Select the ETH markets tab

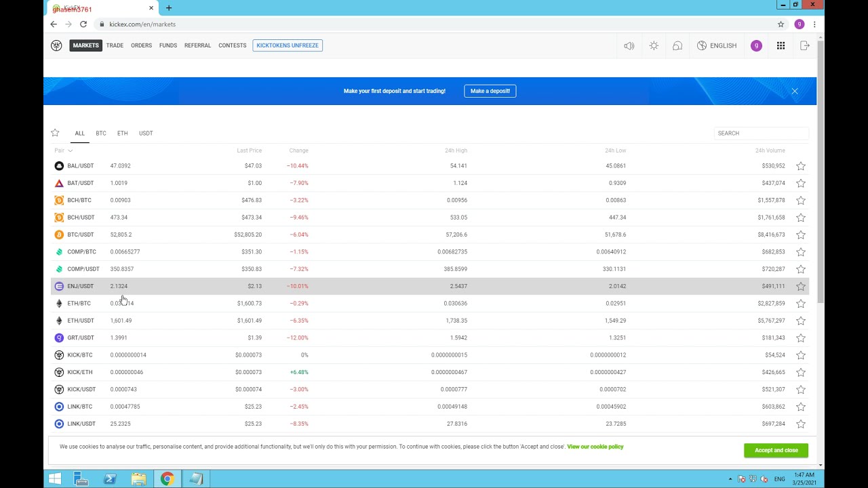123,134
